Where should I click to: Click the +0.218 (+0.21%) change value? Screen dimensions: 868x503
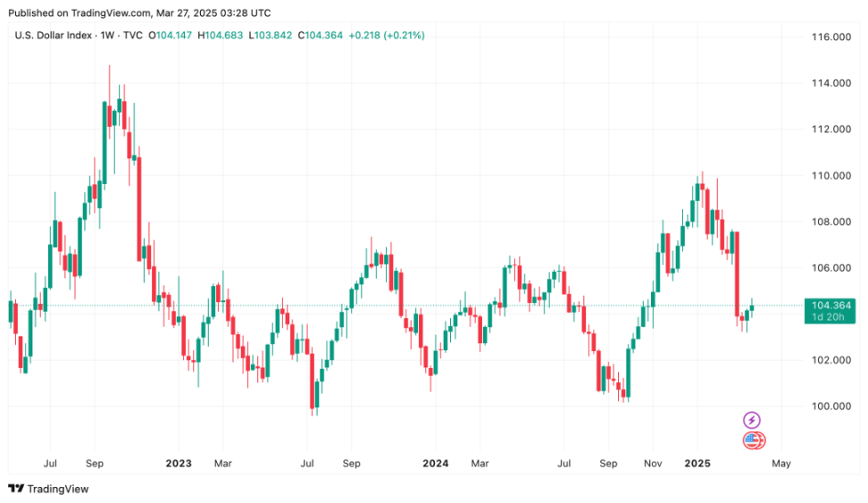(387, 36)
